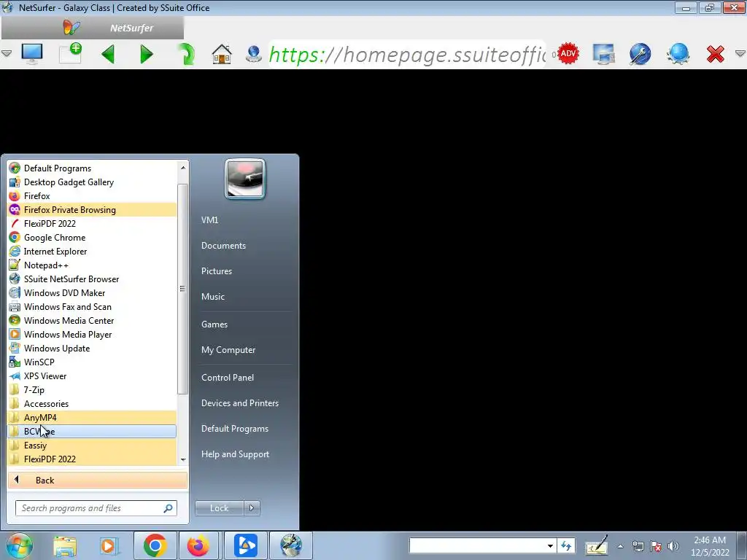Click the Windows Start orb
This screenshot has width=747, height=560.
tap(19, 545)
